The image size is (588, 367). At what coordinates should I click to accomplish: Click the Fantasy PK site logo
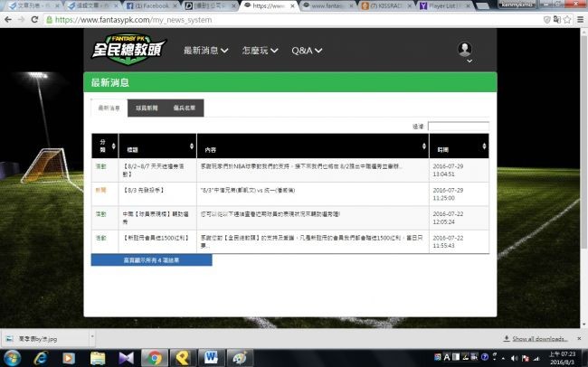[x=128, y=49]
